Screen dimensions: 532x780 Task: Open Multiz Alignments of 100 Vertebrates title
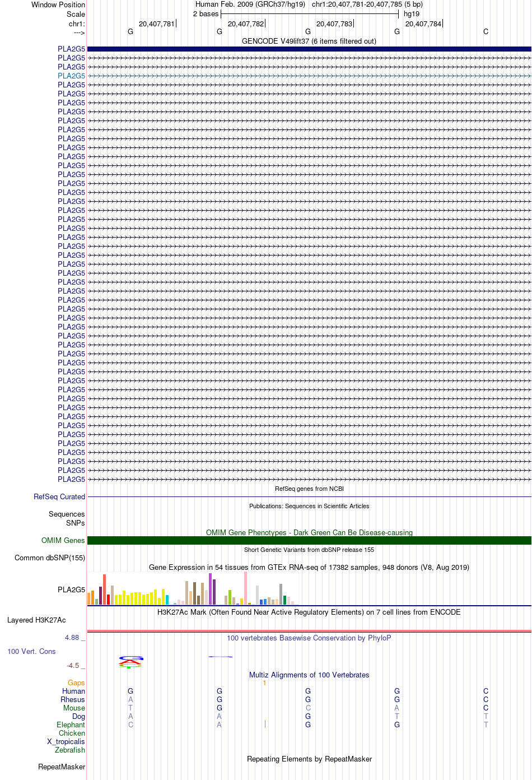pyautogui.click(x=309, y=675)
